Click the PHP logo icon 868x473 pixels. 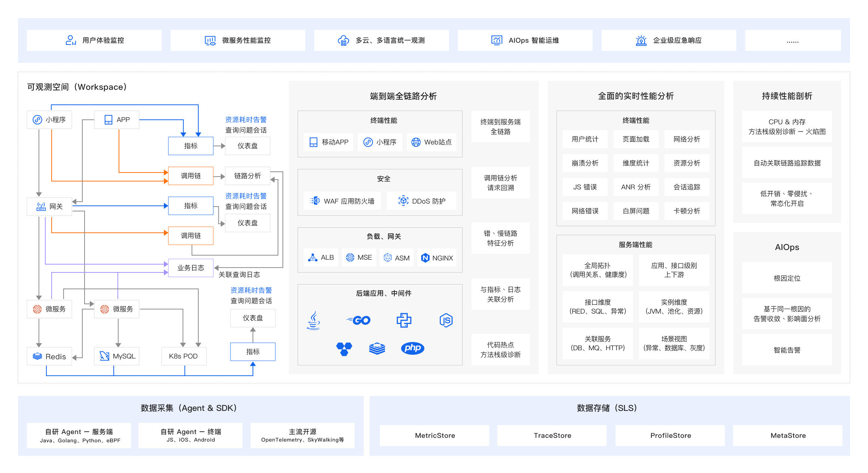412,348
